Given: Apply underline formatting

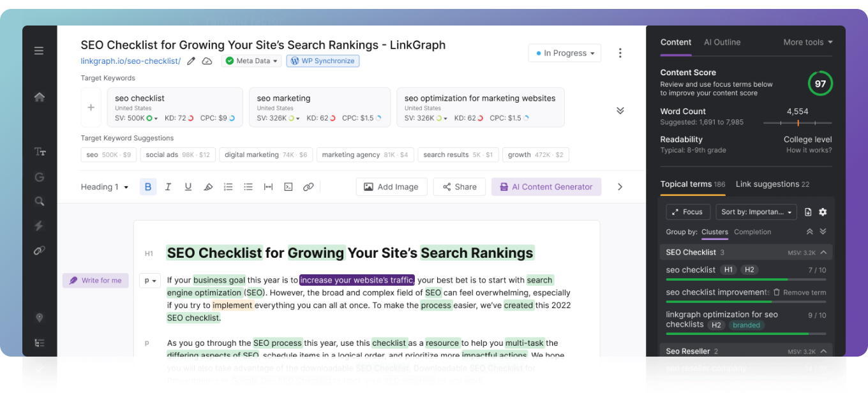Looking at the screenshot, I should point(188,187).
